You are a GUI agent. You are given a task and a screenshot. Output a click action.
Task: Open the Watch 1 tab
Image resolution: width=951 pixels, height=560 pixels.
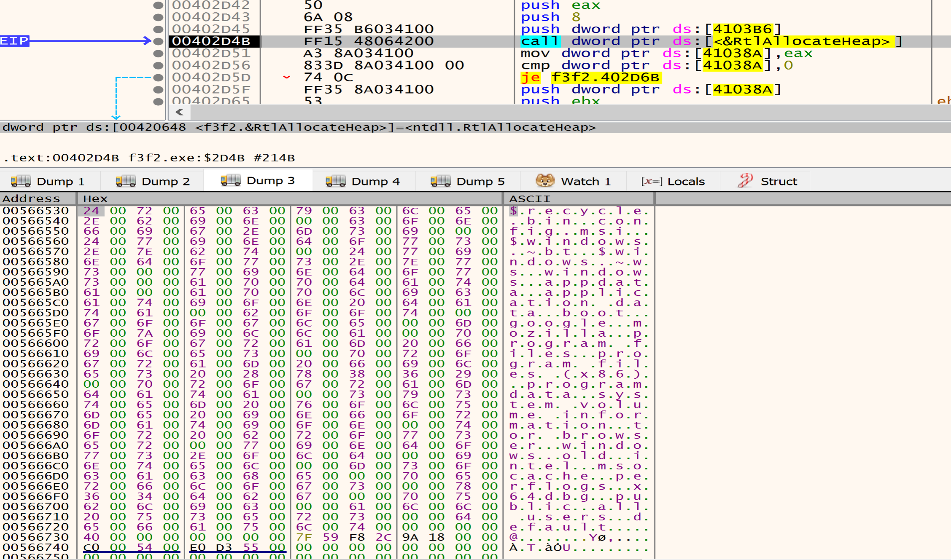[x=585, y=181]
